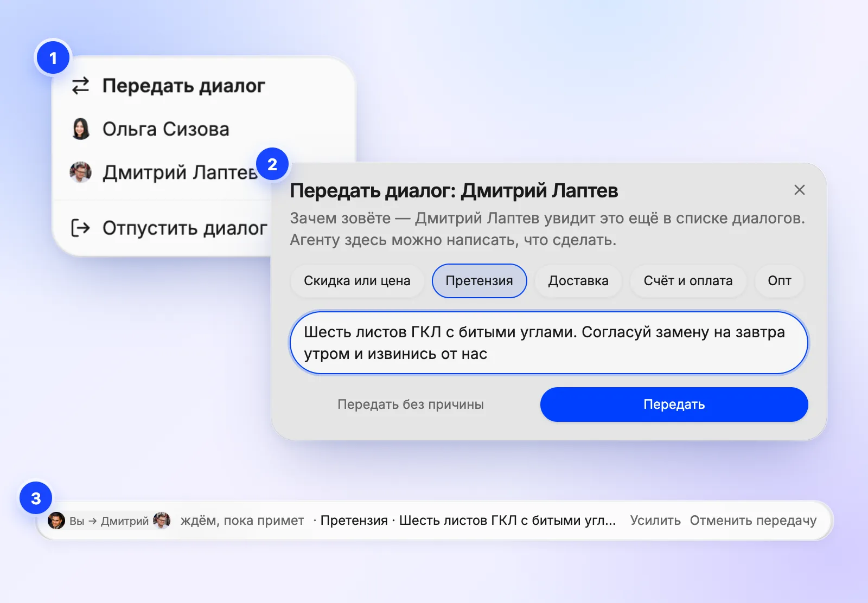Click Дмитрий's avatar in the status bar
868x603 pixels.
point(162,521)
